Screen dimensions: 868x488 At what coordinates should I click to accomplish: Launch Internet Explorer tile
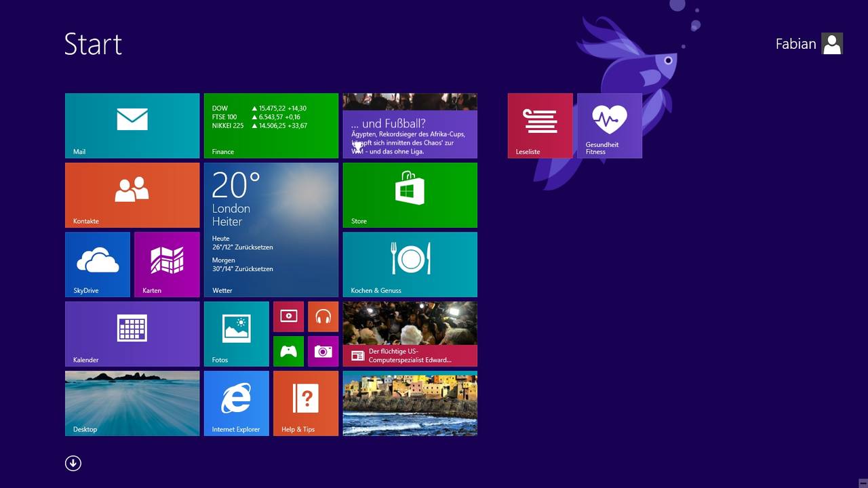click(236, 403)
